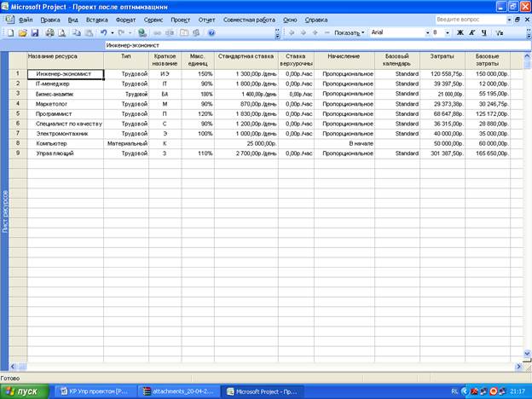This screenshot has width=532, height=399.
Task: Click the Open file folder icon
Action: coord(23,32)
